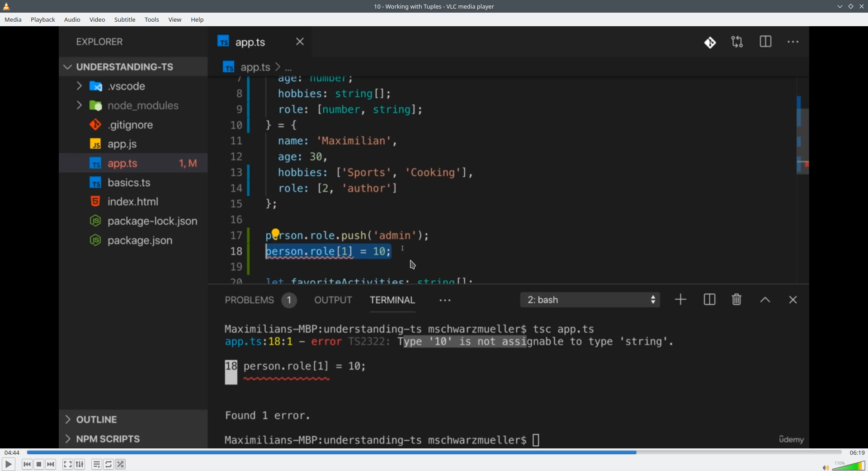Toggle the playlist view

coord(97,464)
